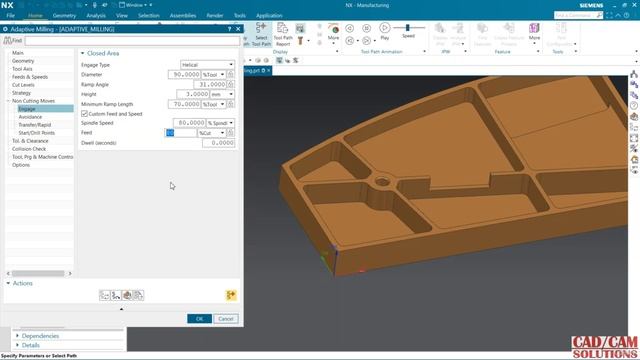Viewport: 640px width, 360px height.
Task: Expand the Dependencies section
Action: [17, 336]
